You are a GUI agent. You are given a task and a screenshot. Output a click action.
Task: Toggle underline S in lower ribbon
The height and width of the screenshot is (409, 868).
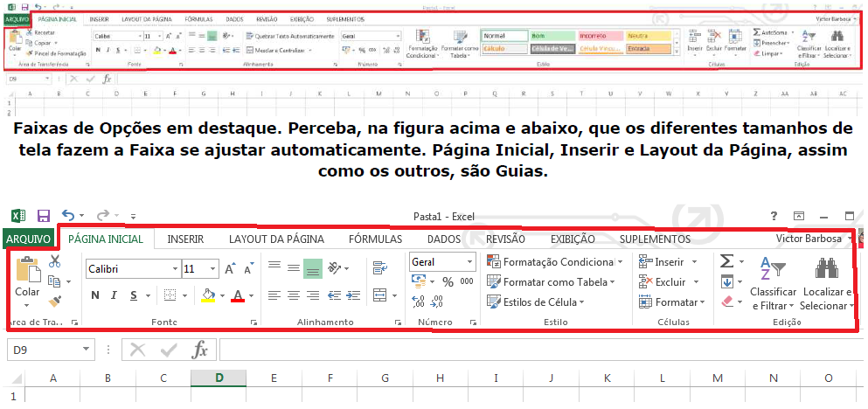tap(134, 295)
